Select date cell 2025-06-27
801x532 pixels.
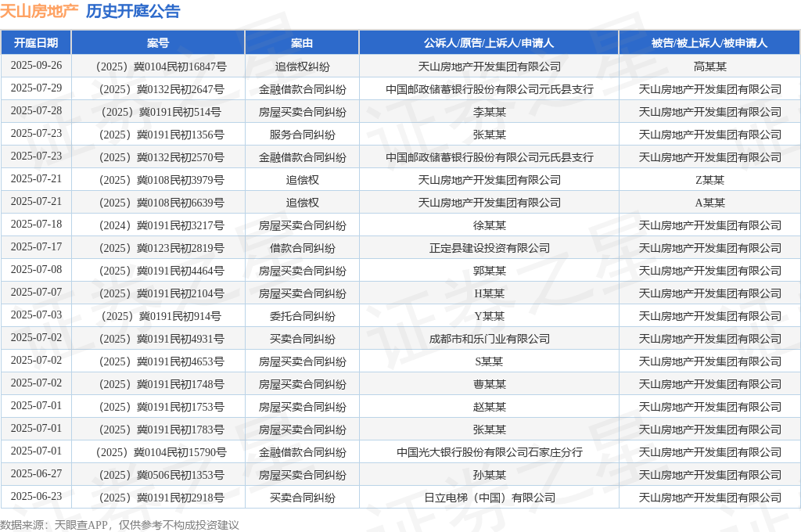(36, 474)
